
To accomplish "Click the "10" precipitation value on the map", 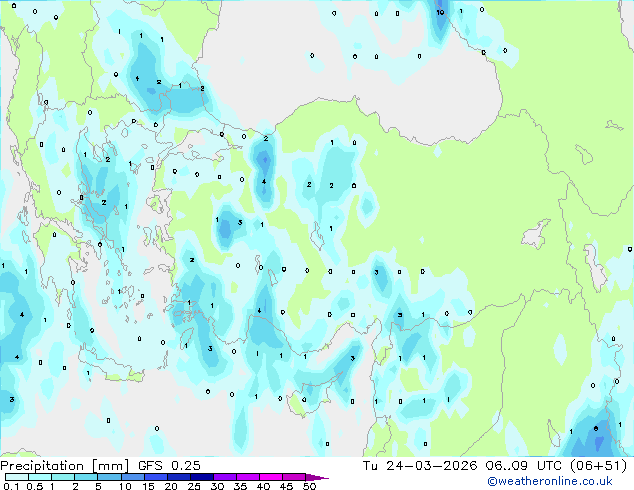I will pyautogui.click(x=440, y=13).
